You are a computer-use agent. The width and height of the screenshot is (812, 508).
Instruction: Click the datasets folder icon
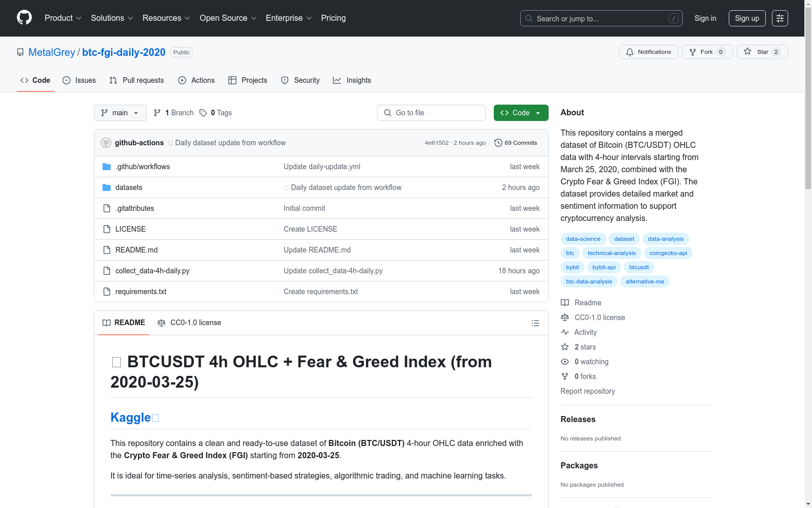point(107,187)
